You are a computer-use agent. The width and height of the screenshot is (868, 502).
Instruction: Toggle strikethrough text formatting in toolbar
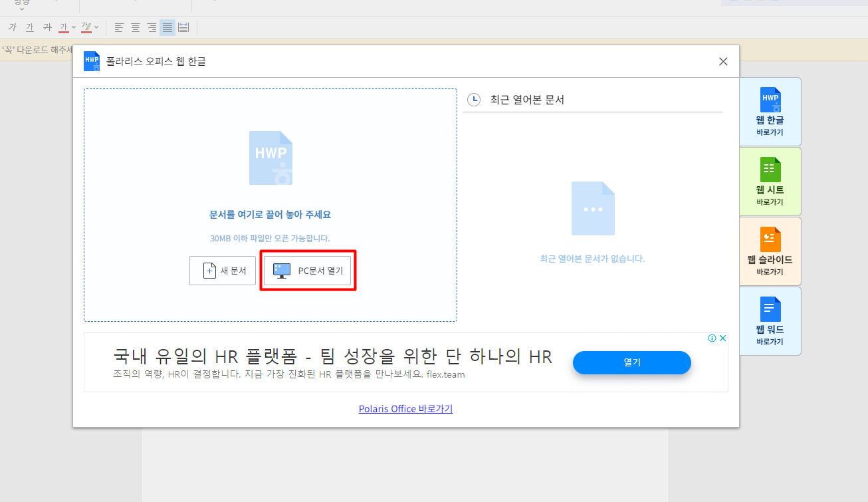tap(47, 27)
